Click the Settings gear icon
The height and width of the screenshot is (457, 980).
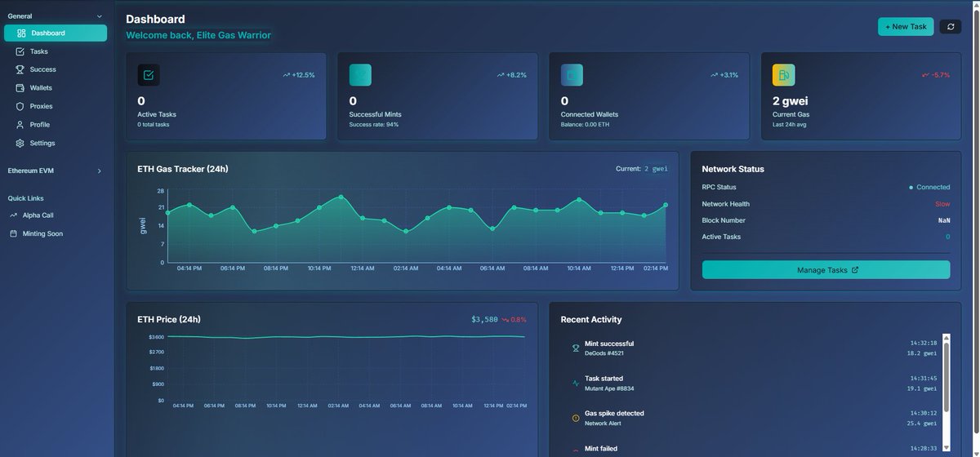[x=21, y=143]
